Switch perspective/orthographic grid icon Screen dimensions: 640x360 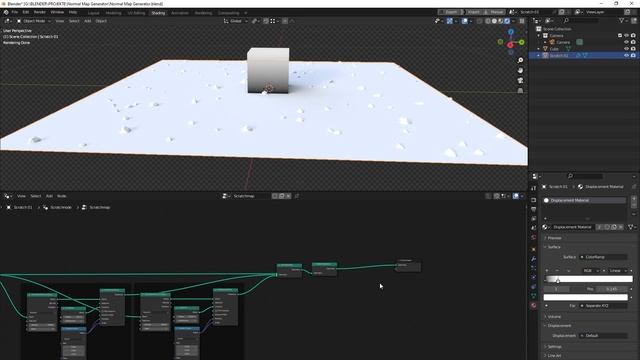tap(520, 91)
